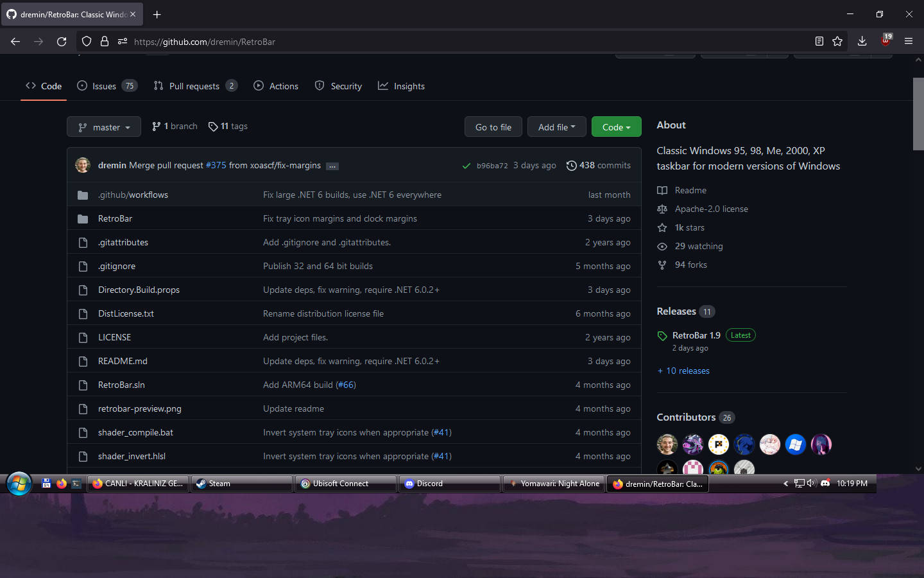Viewport: 924px width, 578px height.
Task: Click the Go to file button
Action: (x=493, y=127)
